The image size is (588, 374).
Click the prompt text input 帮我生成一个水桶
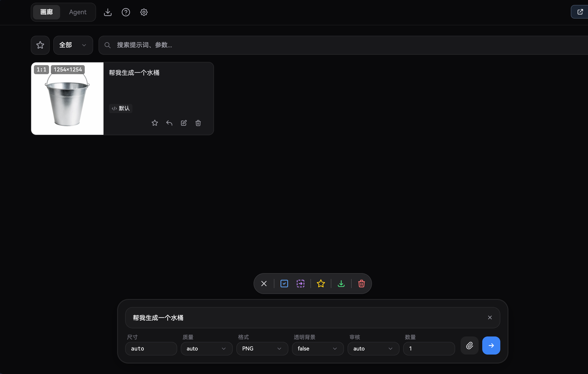[313, 317]
